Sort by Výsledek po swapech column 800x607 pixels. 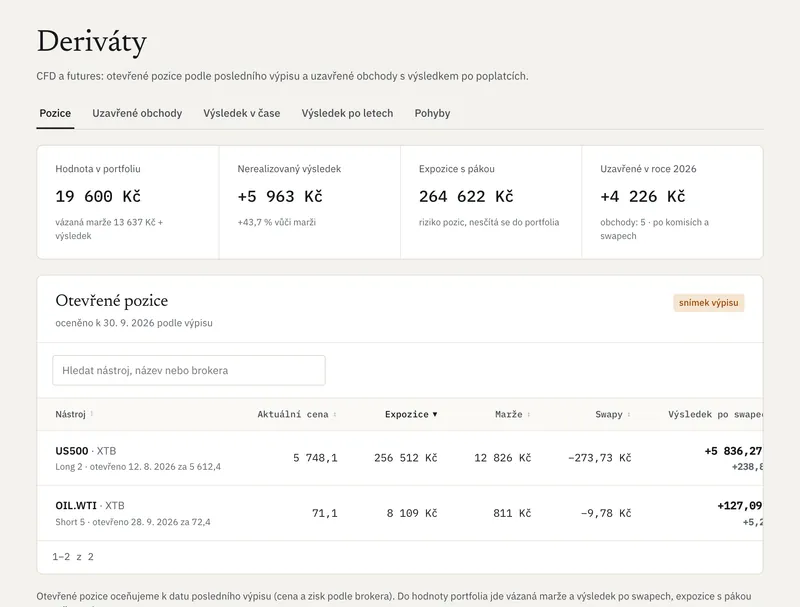click(715, 414)
